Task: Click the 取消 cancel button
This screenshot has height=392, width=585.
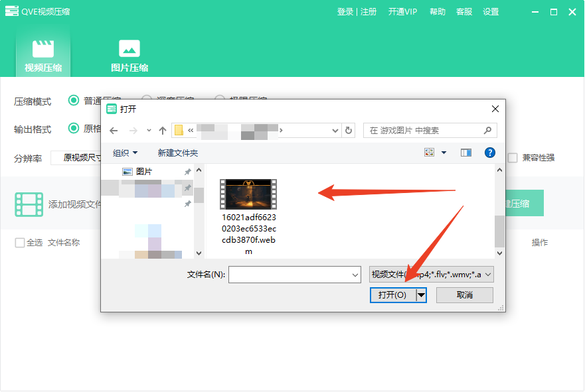Action: coord(464,295)
